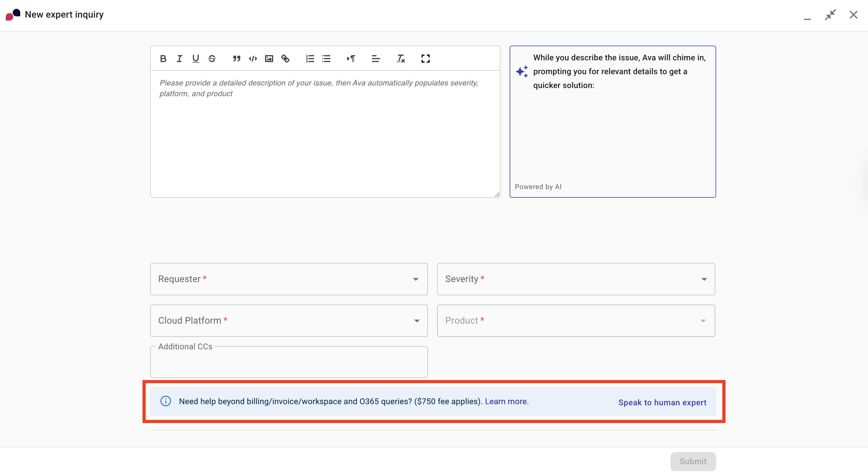868x474 pixels.
Task: Click the Speak to human expert link
Action: [x=662, y=402]
